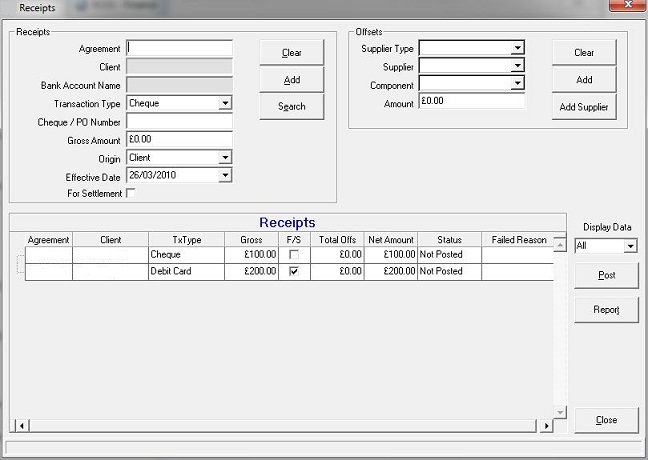Click the Search button in Receipts
The image size is (648, 460).
[292, 106]
